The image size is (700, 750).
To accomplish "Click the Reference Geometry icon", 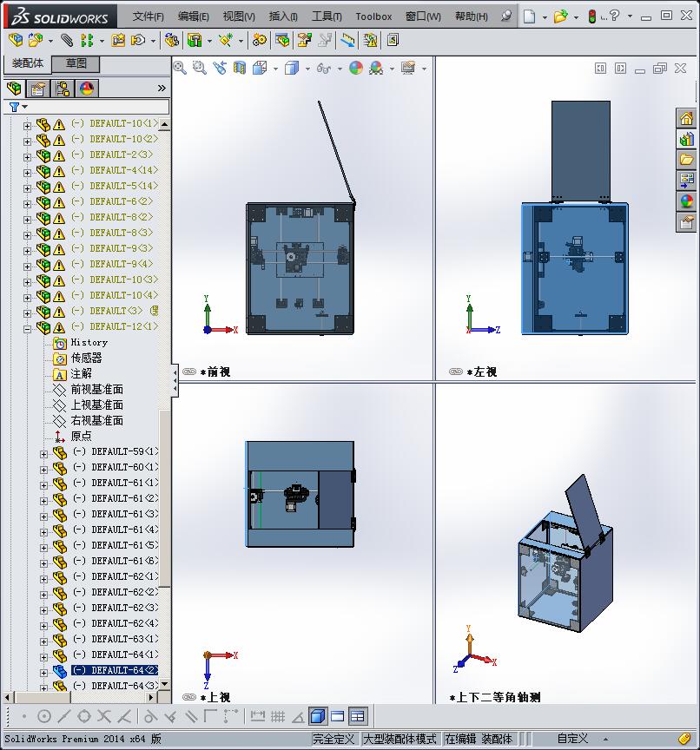I will (x=225, y=40).
